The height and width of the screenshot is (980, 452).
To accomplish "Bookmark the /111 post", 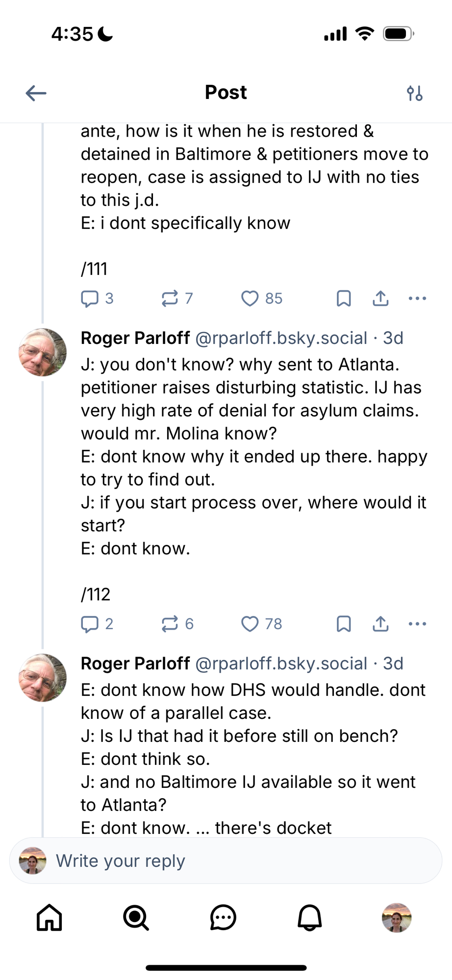I will coord(344,298).
